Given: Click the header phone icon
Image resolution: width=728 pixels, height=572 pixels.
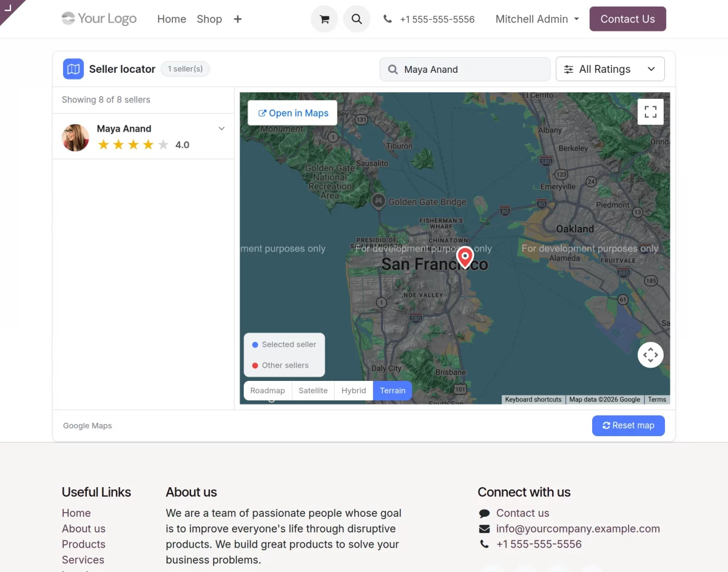Looking at the screenshot, I should click(x=388, y=19).
